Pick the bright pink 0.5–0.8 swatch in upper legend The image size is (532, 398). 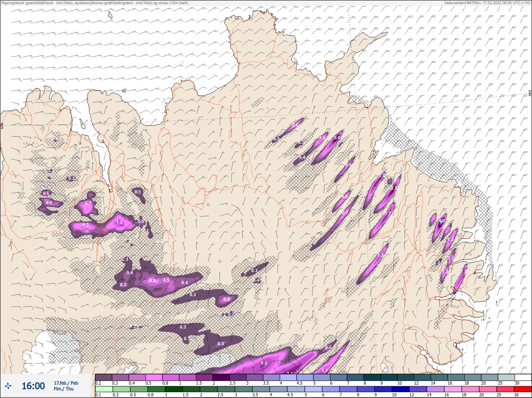click(x=154, y=377)
